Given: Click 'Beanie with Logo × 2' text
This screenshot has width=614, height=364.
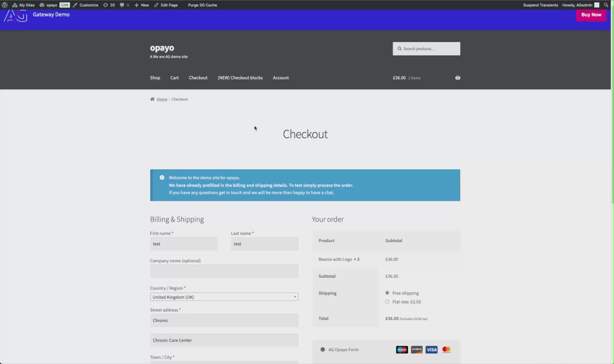Looking at the screenshot, I should [339, 259].
